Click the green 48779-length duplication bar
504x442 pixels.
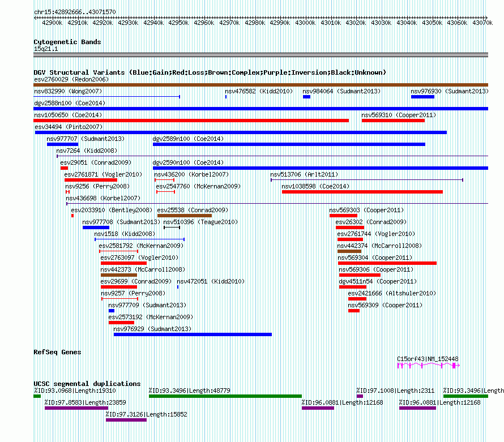(x=225, y=396)
